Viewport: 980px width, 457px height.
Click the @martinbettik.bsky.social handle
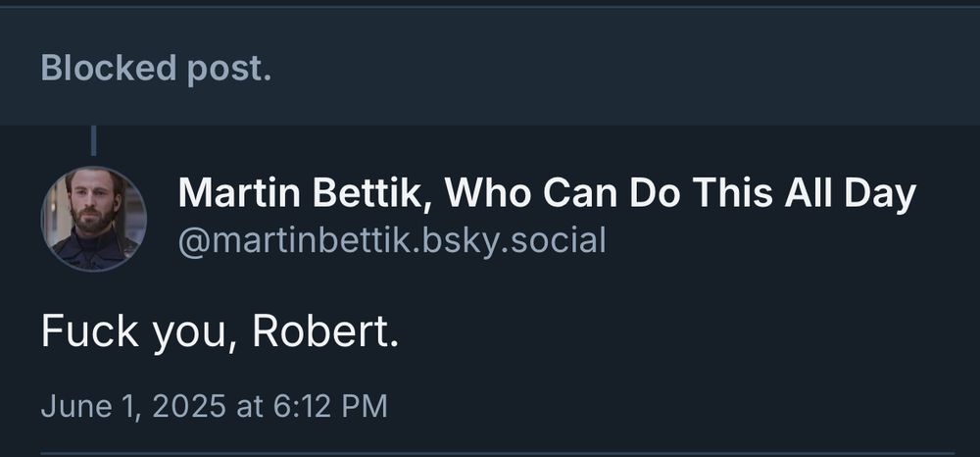point(391,240)
